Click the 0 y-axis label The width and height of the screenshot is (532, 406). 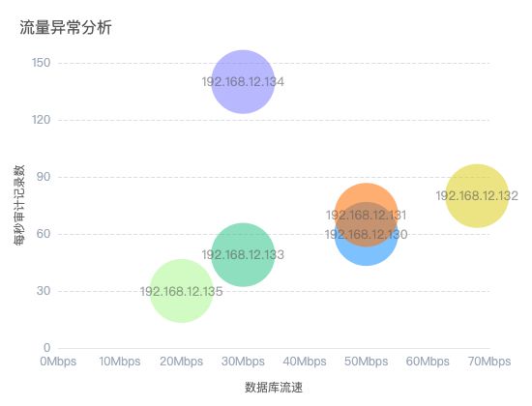[46, 348]
